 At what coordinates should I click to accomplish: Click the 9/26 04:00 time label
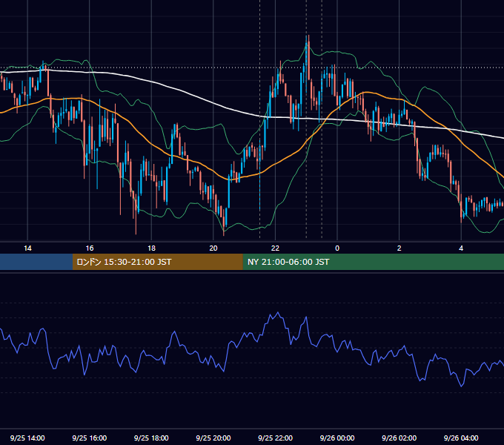click(461, 438)
